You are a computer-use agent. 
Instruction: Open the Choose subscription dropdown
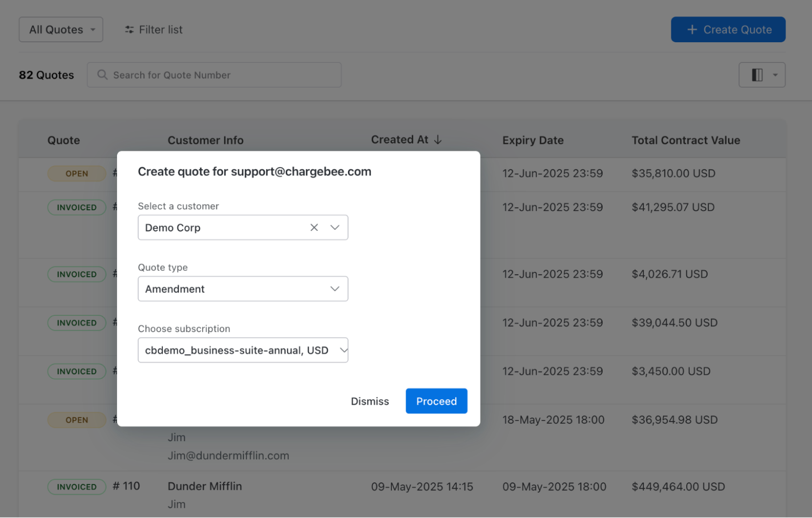pos(243,350)
